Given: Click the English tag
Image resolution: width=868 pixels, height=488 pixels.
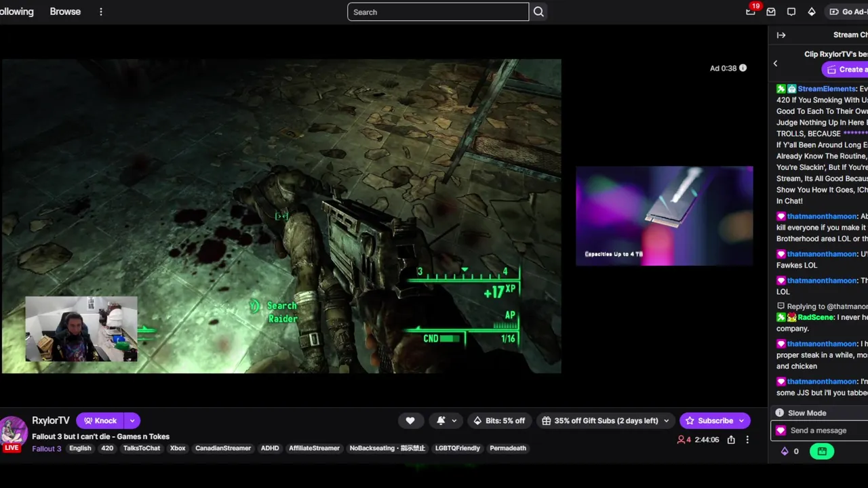Looking at the screenshot, I should pyautogui.click(x=80, y=449).
